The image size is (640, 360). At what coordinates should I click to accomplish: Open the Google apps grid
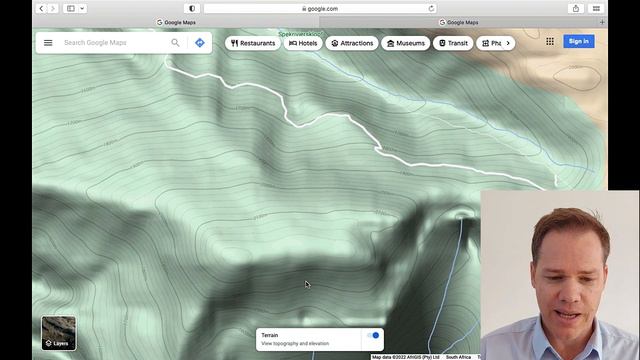(x=550, y=41)
